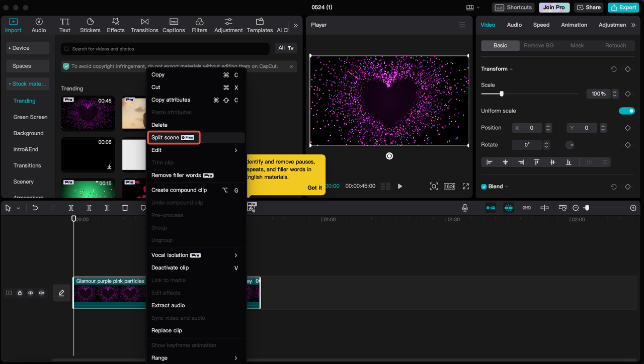The width and height of the screenshot is (644, 364).
Task: Select the voiceover microphone icon
Action: coord(465,207)
